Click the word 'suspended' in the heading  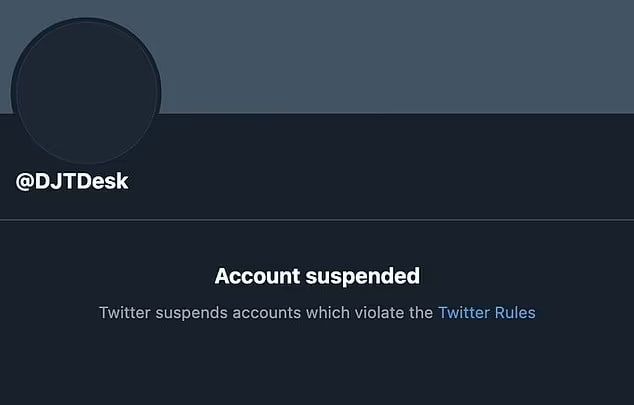(x=365, y=275)
